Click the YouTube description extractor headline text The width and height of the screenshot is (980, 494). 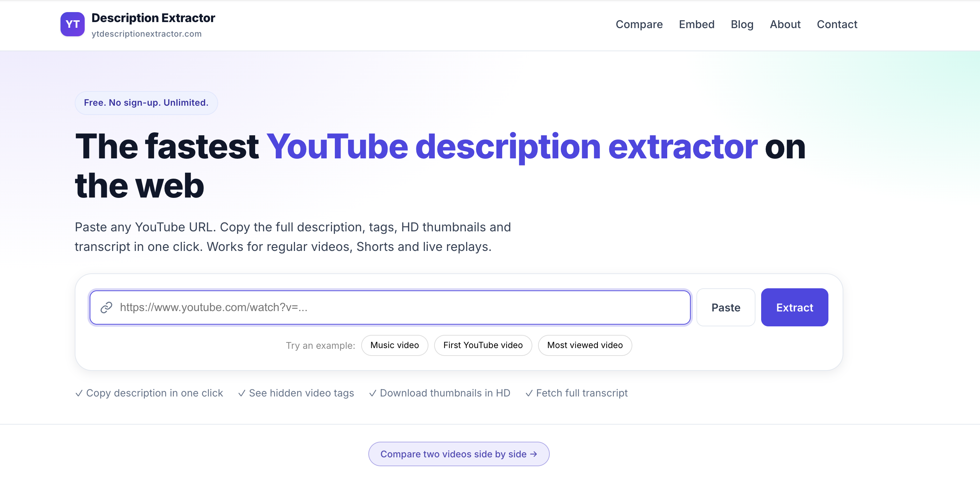click(x=512, y=147)
